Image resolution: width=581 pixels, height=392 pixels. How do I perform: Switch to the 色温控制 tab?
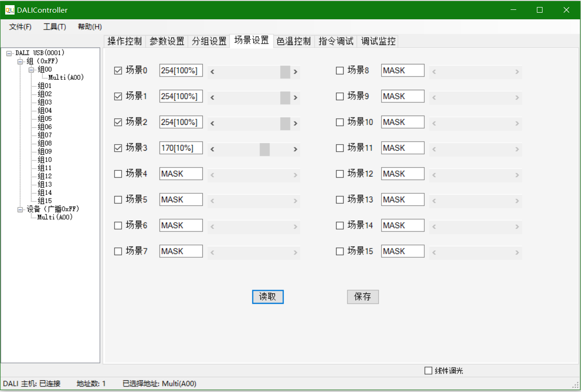tap(293, 41)
